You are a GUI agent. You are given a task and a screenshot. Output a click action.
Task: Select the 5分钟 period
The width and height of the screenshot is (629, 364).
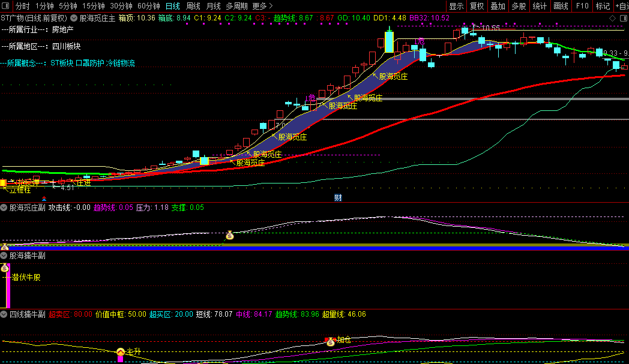pyautogui.click(x=68, y=6)
